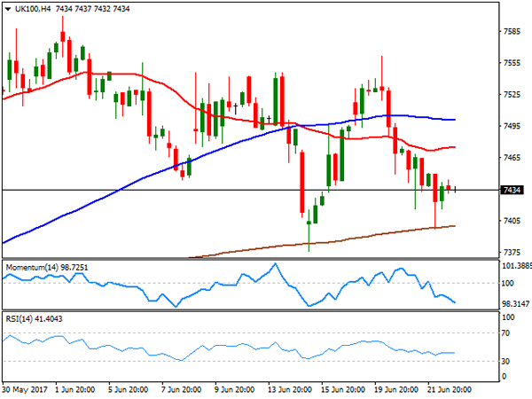The width and height of the screenshot is (532, 399).
Task: Click the 7 Jun 20:00 time label
Action: point(181,389)
